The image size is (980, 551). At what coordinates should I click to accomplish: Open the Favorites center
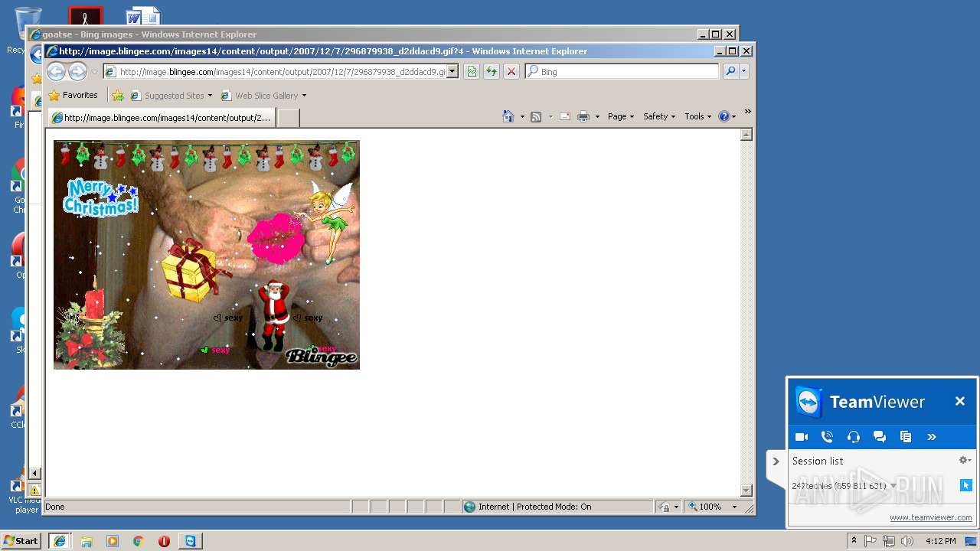pyautogui.click(x=73, y=96)
